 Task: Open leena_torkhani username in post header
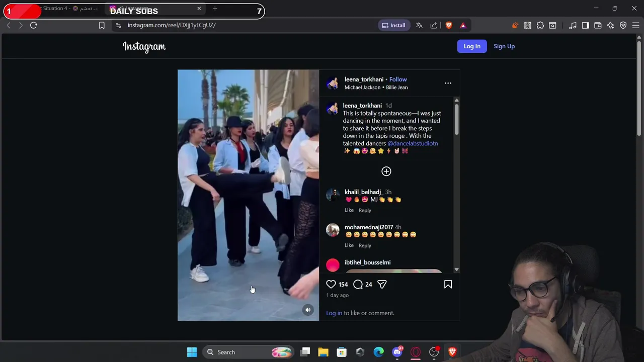click(x=364, y=79)
